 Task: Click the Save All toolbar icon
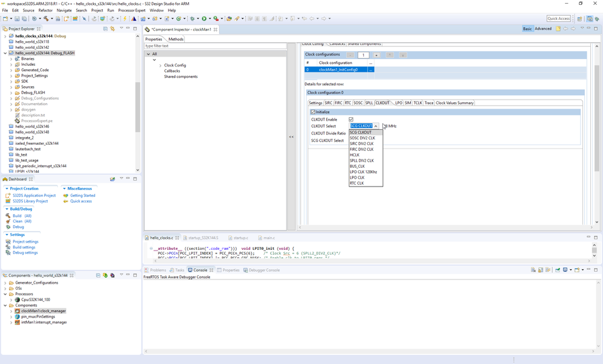(24, 19)
